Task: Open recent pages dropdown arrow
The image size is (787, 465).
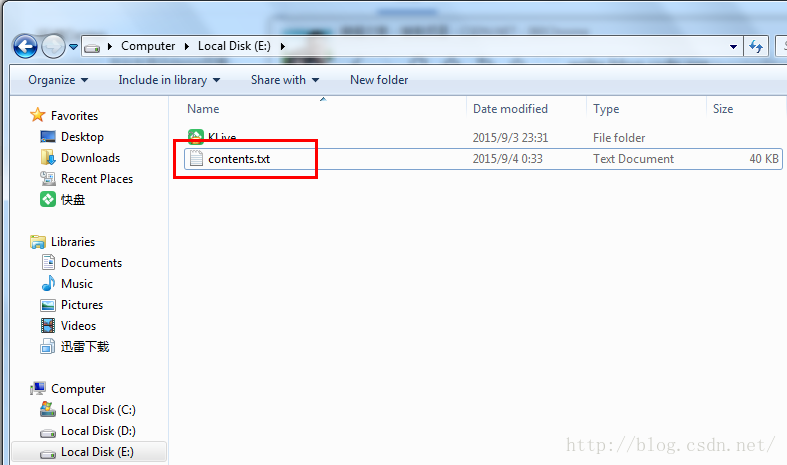Action: tap(73, 47)
